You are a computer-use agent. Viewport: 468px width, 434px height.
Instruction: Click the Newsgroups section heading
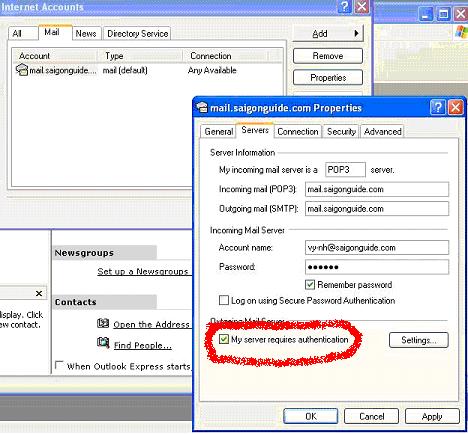pyautogui.click(x=84, y=253)
